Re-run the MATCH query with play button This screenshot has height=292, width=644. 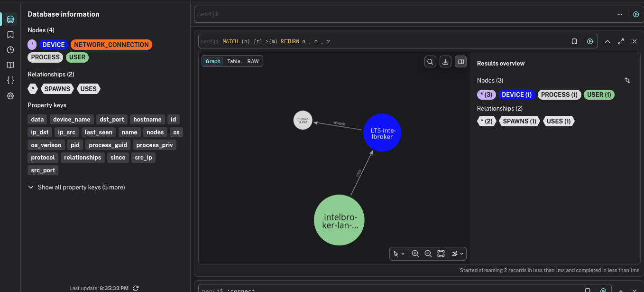click(590, 41)
